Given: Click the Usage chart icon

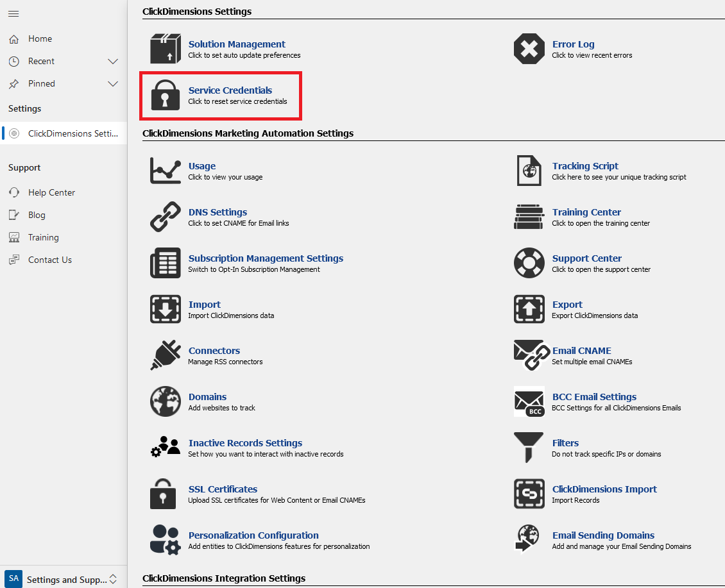Looking at the screenshot, I should pyautogui.click(x=165, y=170).
